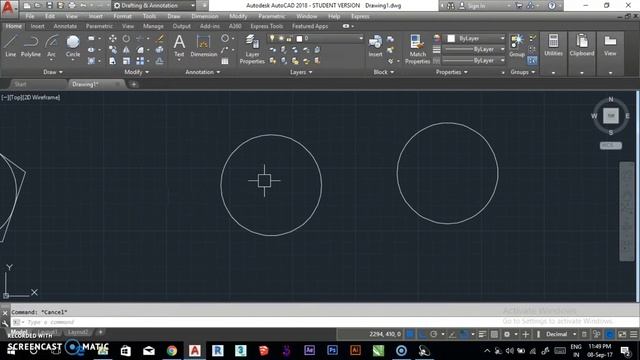Open Google Chrome from the taskbar
Image resolution: width=640 pixels, height=360 pixels.
point(172,351)
